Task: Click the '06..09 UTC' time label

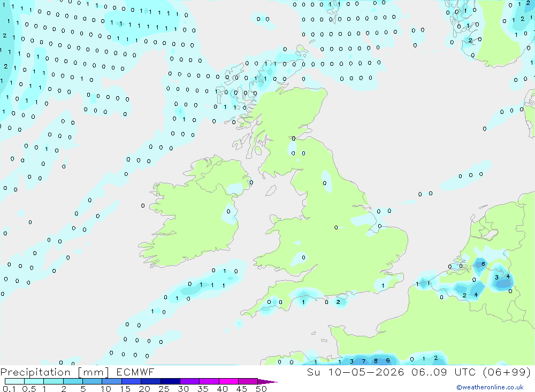Action: point(444,372)
